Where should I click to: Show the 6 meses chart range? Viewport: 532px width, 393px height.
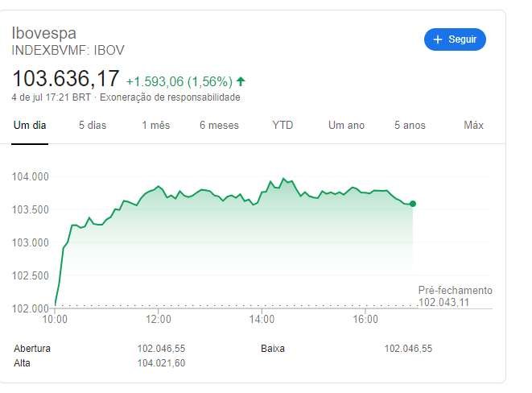(x=219, y=126)
